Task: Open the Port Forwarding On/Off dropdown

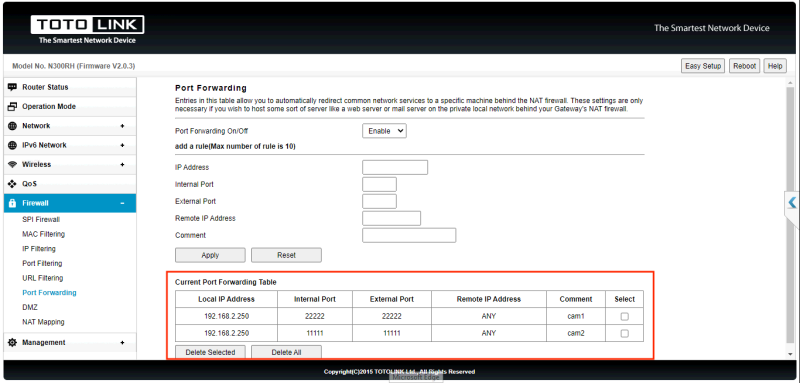Action: (384, 131)
